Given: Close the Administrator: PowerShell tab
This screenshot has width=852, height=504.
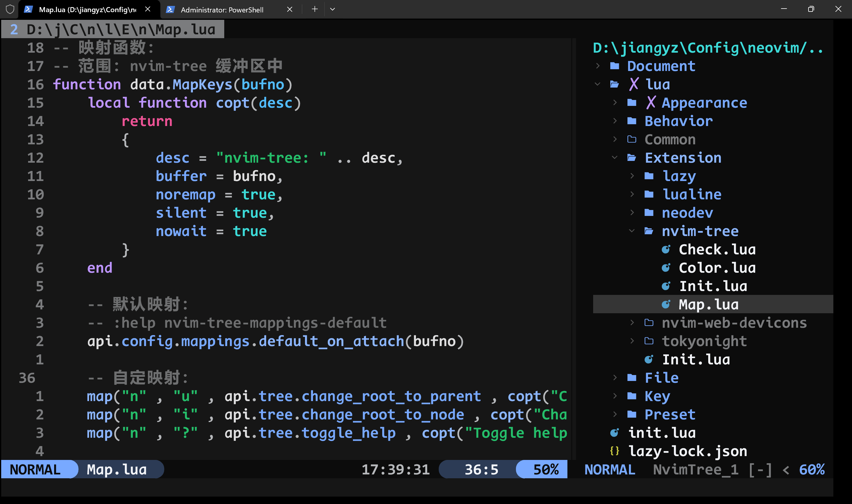Looking at the screenshot, I should point(290,9).
